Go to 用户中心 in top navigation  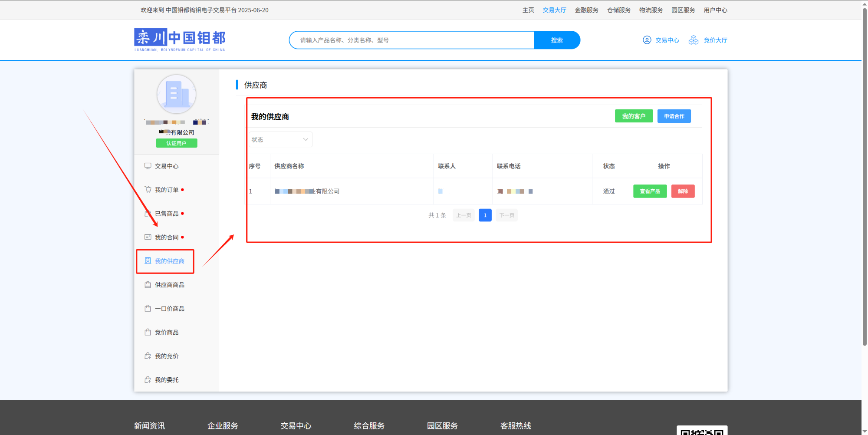click(715, 10)
